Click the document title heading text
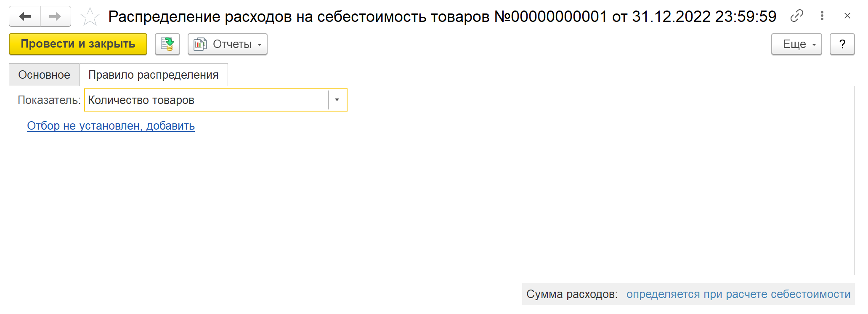 (x=442, y=17)
